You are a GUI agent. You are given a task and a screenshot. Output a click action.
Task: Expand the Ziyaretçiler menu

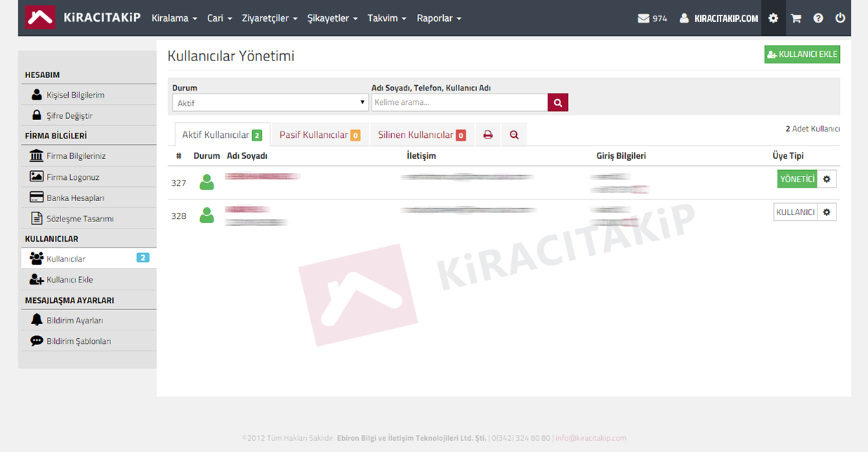pyautogui.click(x=270, y=18)
